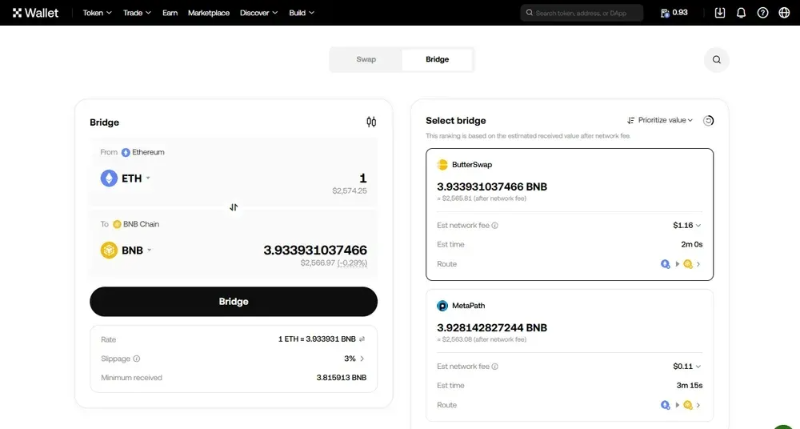The width and height of the screenshot is (800, 429).
Task: Click the 3.928142827244 BNB amount
Action: click(x=492, y=327)
